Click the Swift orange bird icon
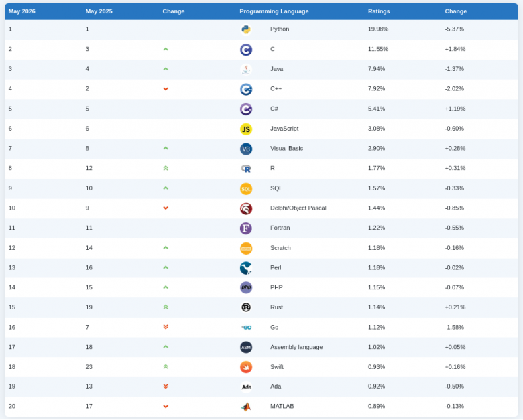 pos(246,367)
